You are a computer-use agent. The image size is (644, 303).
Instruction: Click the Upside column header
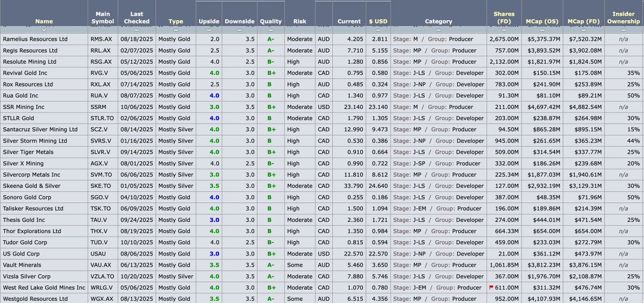pyautogui.click(x=209, y=21)
